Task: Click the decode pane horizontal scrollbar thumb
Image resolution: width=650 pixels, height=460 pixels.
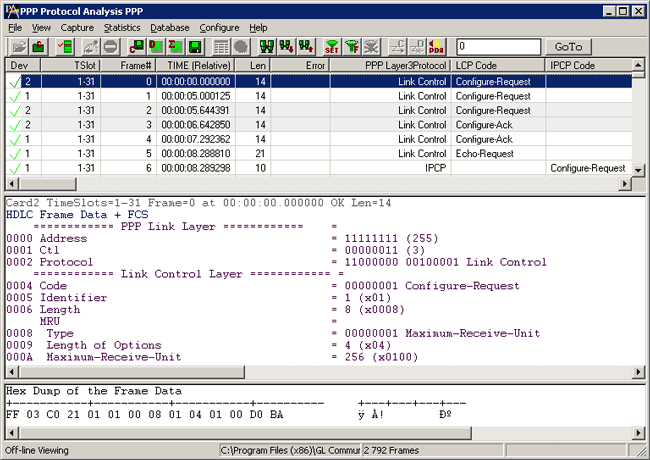Action: coord(131,372)
